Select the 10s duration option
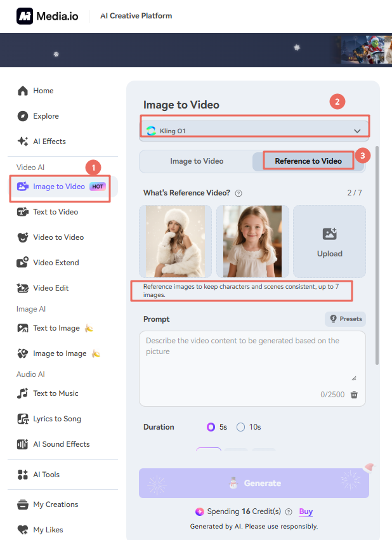 pos(241,427)
